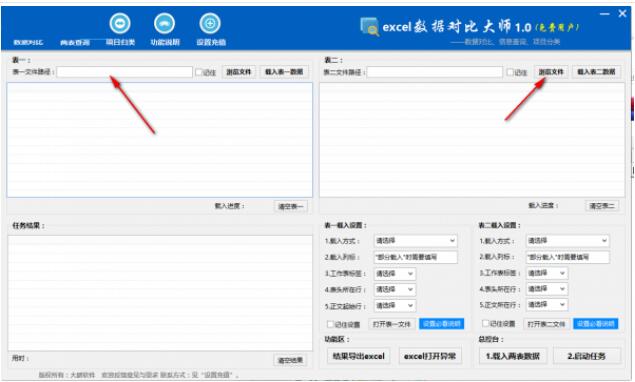Open 表一 4.表头所在行 dropdown
635x382 pixels.
[x=394, y=289]
